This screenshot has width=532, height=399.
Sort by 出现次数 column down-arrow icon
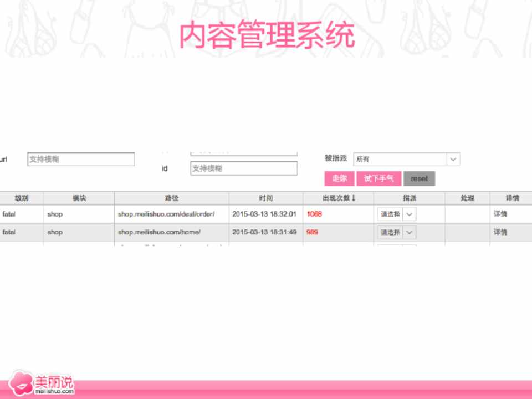(x=354, y=198)
